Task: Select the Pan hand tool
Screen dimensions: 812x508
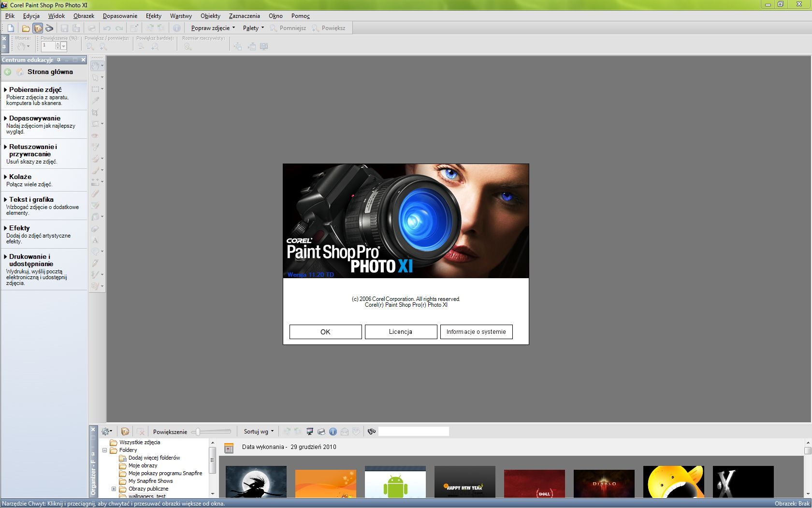Action: coord(96,65)
